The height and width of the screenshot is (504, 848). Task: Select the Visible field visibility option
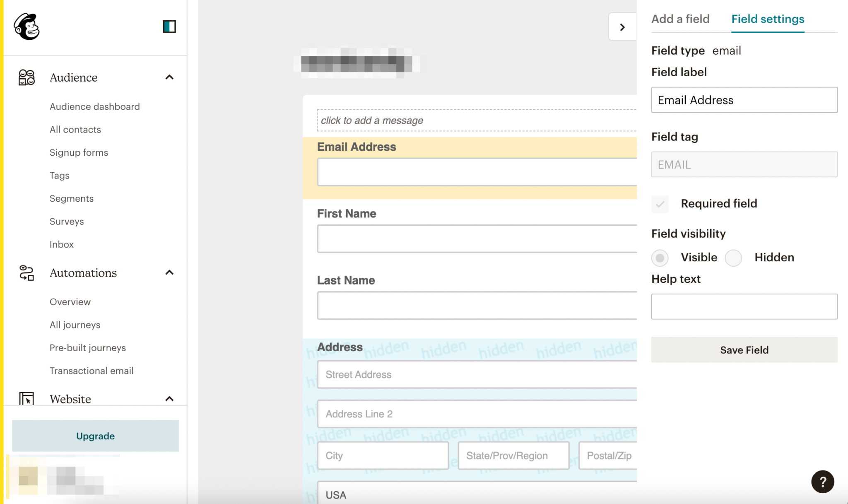point(660,258)
